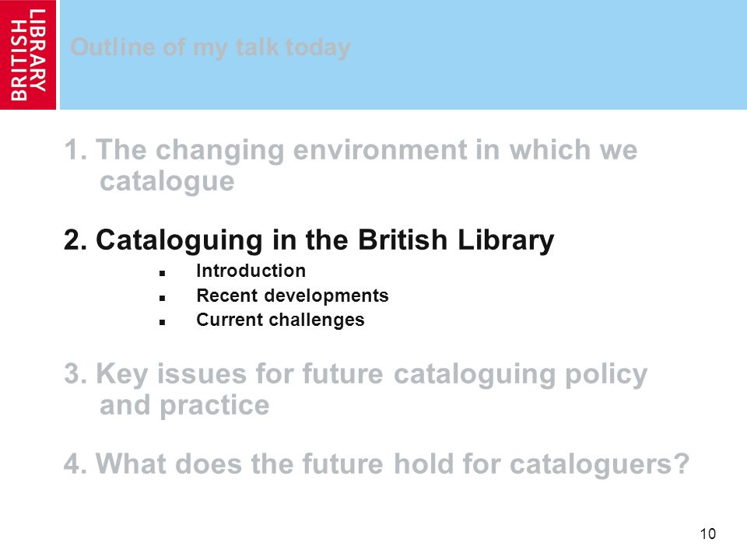The height and width of the screenshot is (560, 747).
Task: Click the Introduction sub-item
Action: (x=251, y=271)
